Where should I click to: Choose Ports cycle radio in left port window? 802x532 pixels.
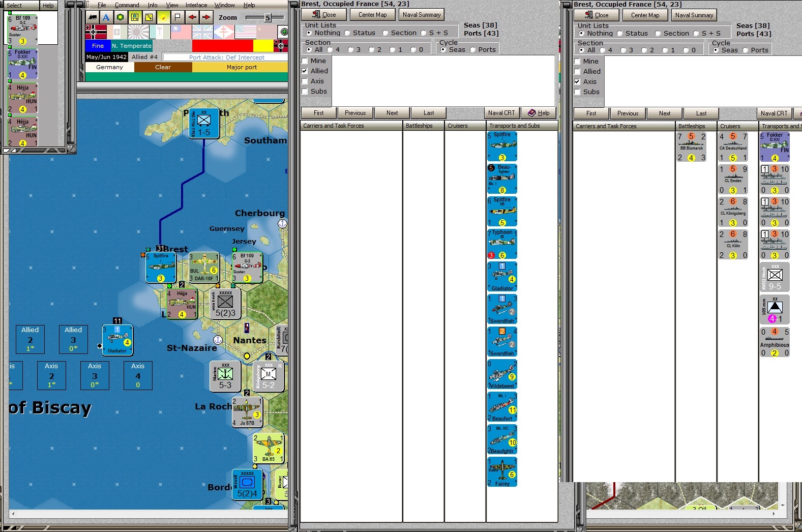click(x=472, y=50)
